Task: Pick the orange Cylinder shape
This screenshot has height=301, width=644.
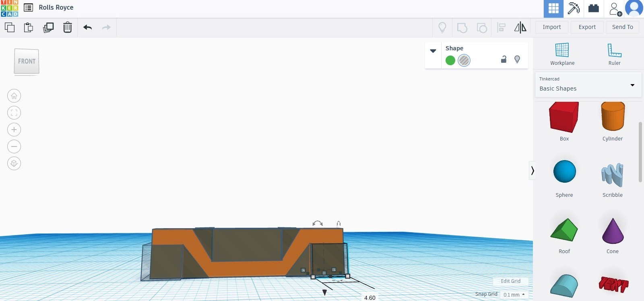Action: coord(613,117)
